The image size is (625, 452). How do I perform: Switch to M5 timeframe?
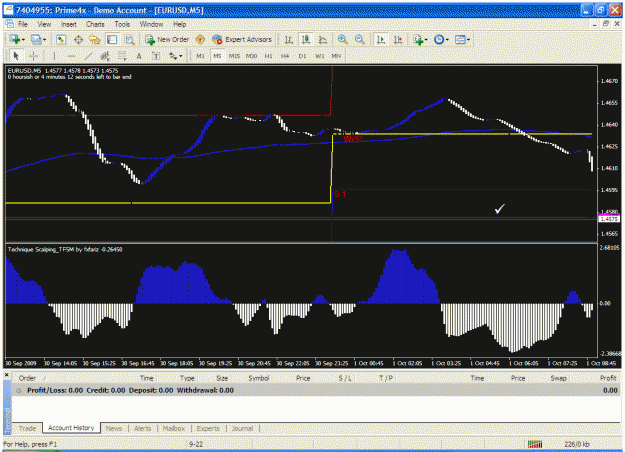tap(217, 56)
